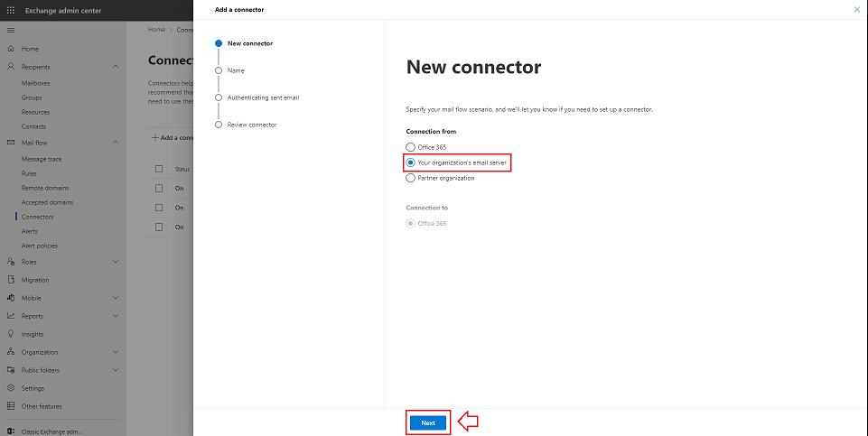868x436 pixels.
Task: Open Message trace menu item
Action: (x=42, y=159)
